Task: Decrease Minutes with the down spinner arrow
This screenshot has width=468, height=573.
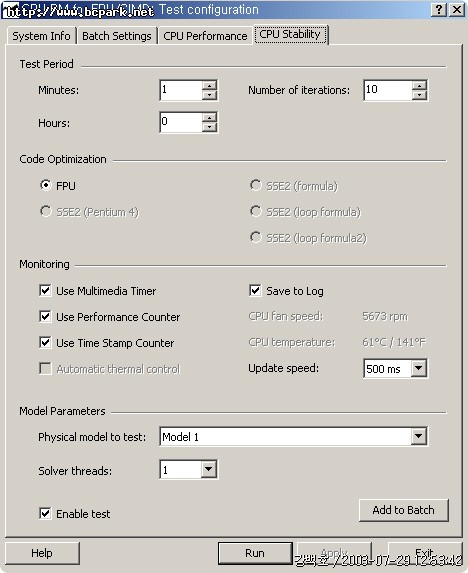Action: [x=209, y=95]
